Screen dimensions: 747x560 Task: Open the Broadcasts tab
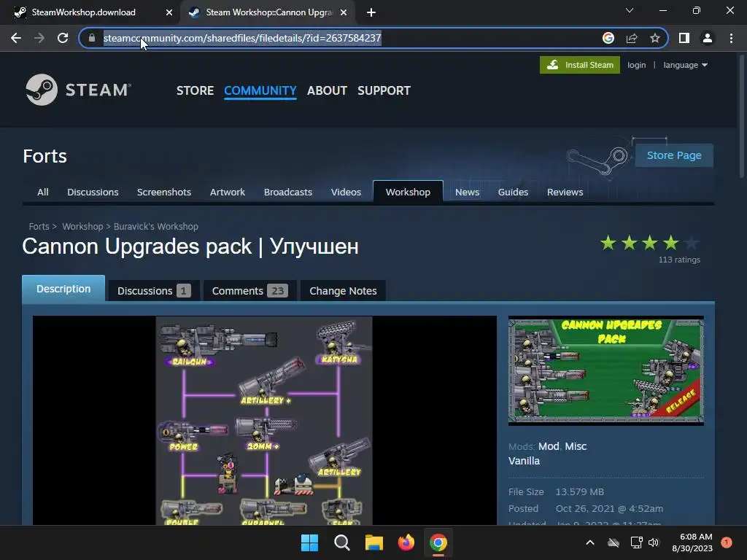pyautogui.click(x=287, y=192)
